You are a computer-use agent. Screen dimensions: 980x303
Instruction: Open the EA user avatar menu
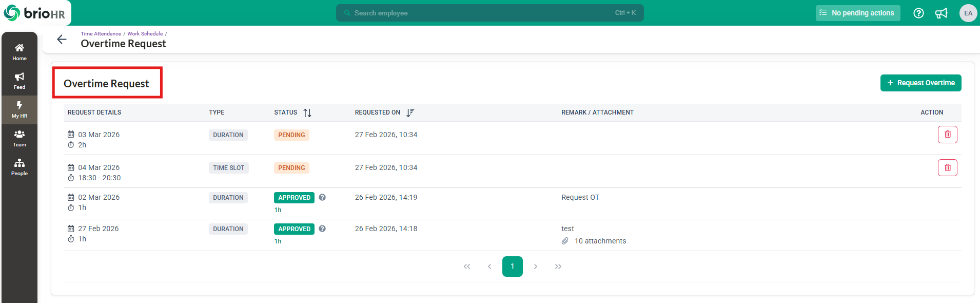[968, 13]
